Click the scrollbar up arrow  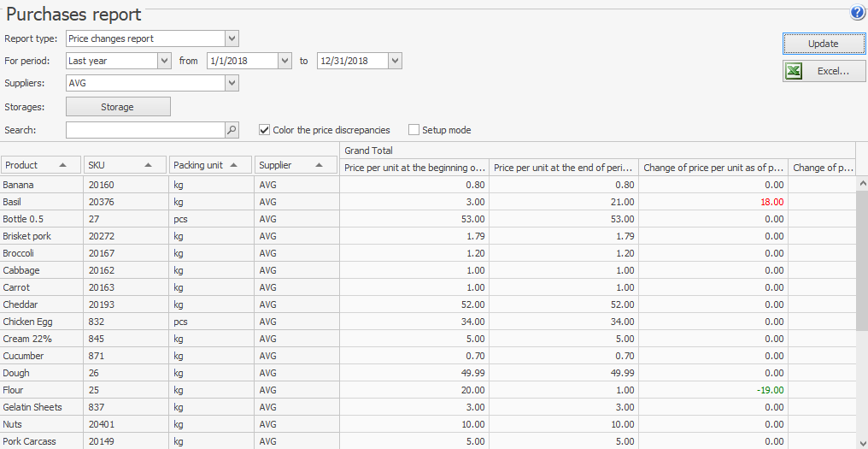pyautogui.click(x=861, y=183)
